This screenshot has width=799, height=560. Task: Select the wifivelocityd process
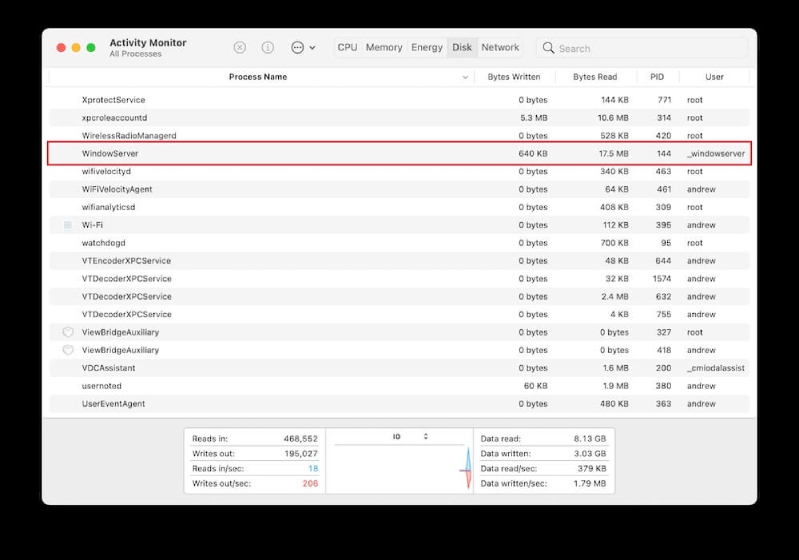pyautogui.click(x=400, y=171)
